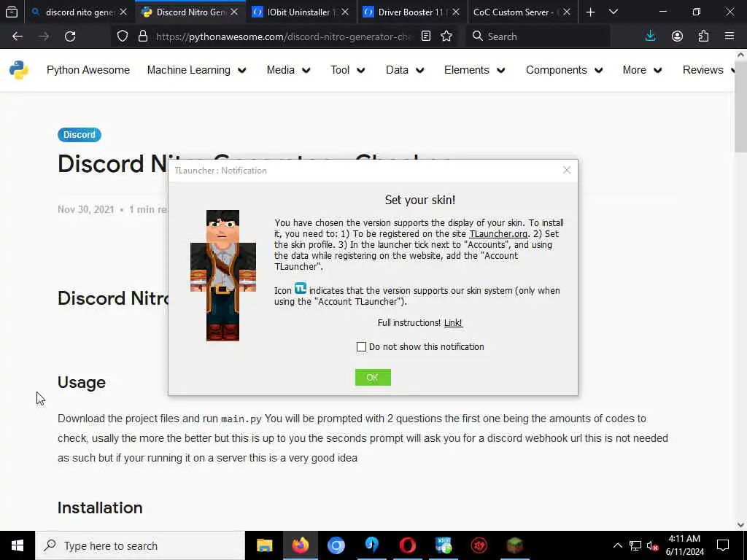Image resolution: width=747 pixels, height=560 pixels.
Task: Open the Firefox hamburger application menu
Action: click(729, 36)
